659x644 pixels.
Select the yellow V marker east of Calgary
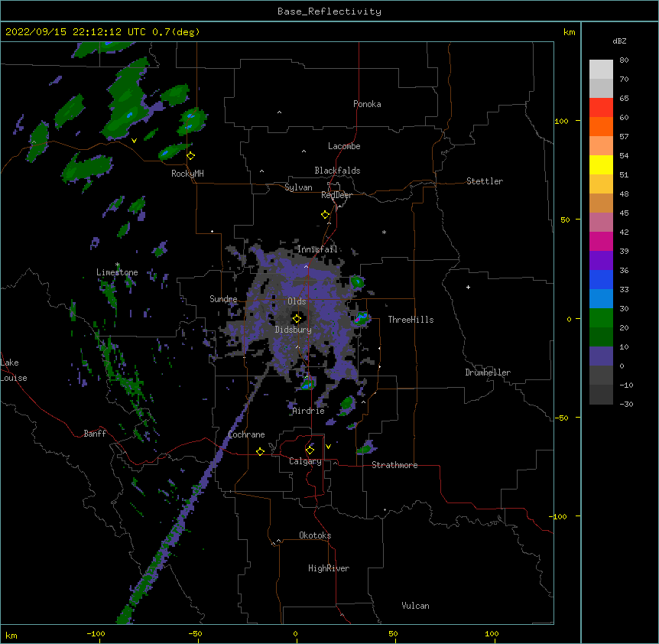coord(328,447)
